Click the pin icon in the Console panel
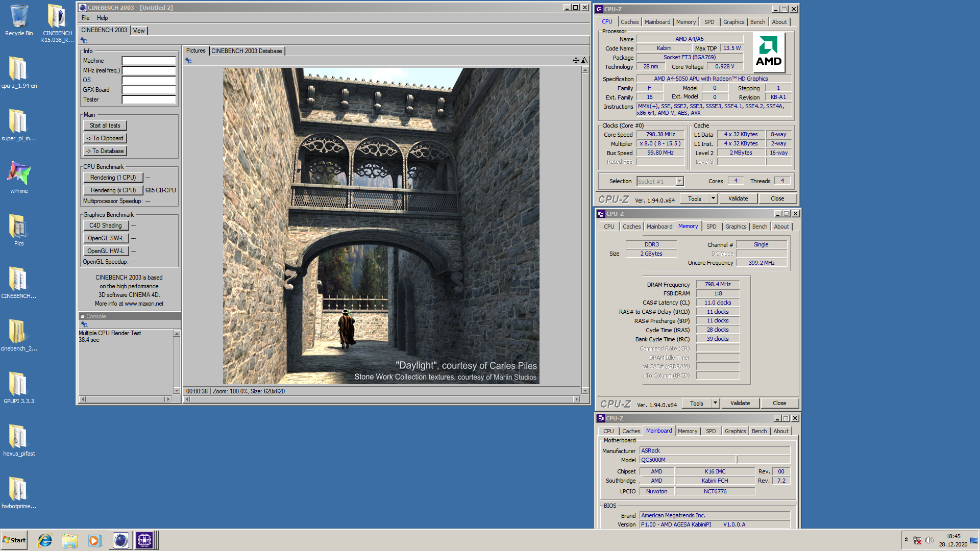The width and height of the screenshot is (980, 551). [x=84, y=324]
